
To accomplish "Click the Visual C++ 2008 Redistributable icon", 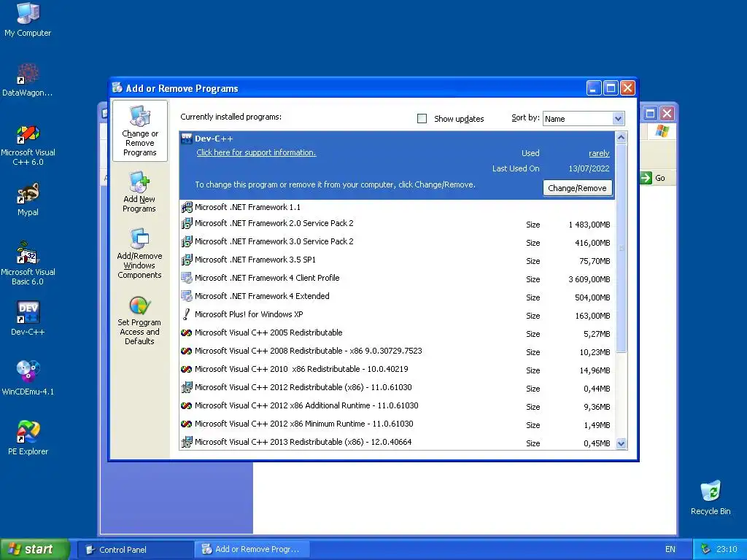I will pyautogui.click(x=187, y=351).
